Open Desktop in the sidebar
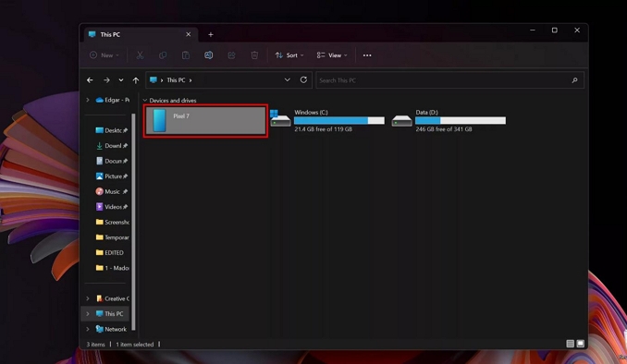The height and width of the screenshot is (364, 627). [x=112, y=130]
